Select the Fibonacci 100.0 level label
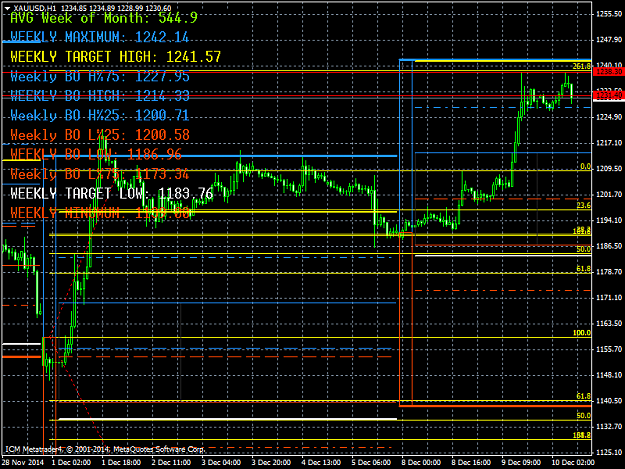The width and height of the screenshot is (625, 469). point(582,333)
